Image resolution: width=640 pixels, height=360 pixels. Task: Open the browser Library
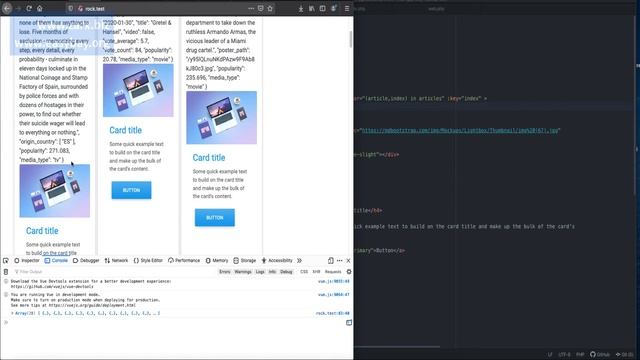tap(311, 8)
